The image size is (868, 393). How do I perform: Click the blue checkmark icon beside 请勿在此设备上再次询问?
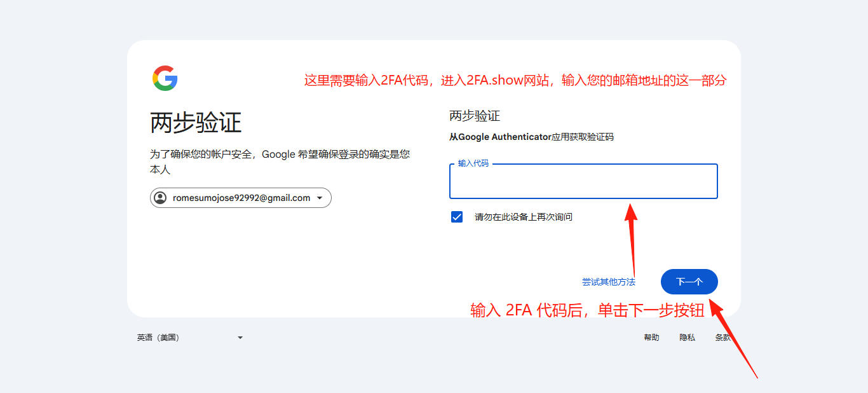(456, 216)
